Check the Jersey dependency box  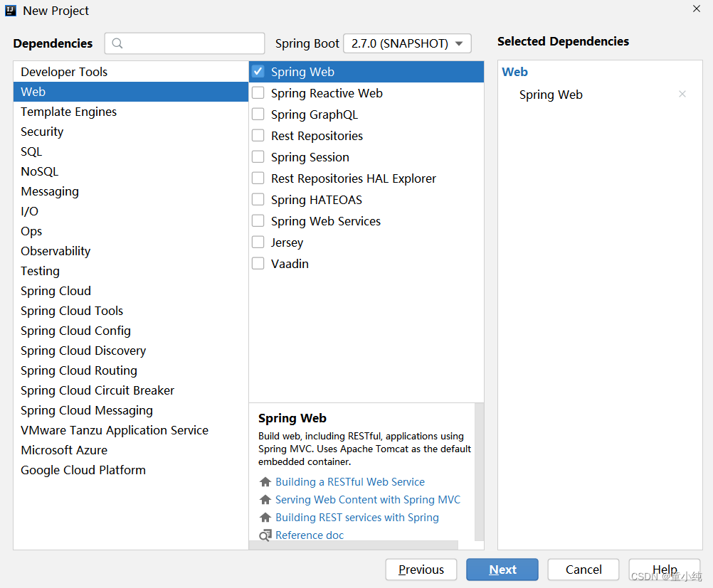click(258, 242)
